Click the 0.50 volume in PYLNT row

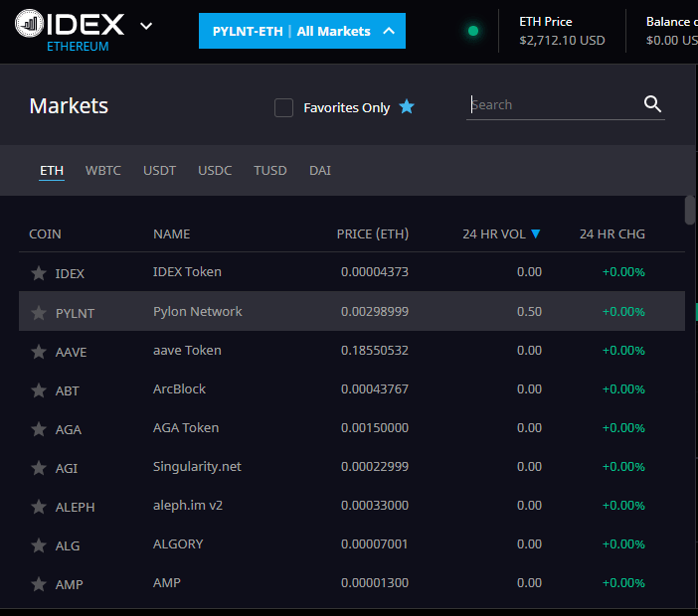(x=529, y=311)
